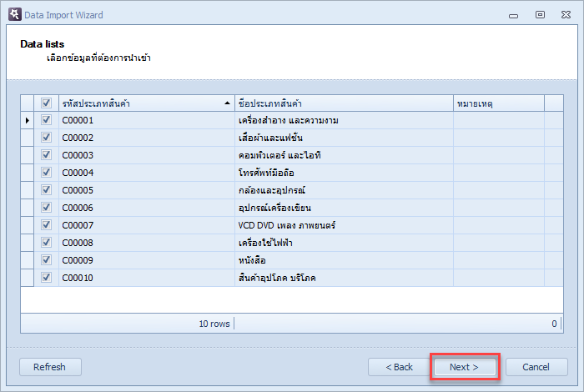
Task: Uncheck the checkbox for row C00008
Action: point(46,243)
